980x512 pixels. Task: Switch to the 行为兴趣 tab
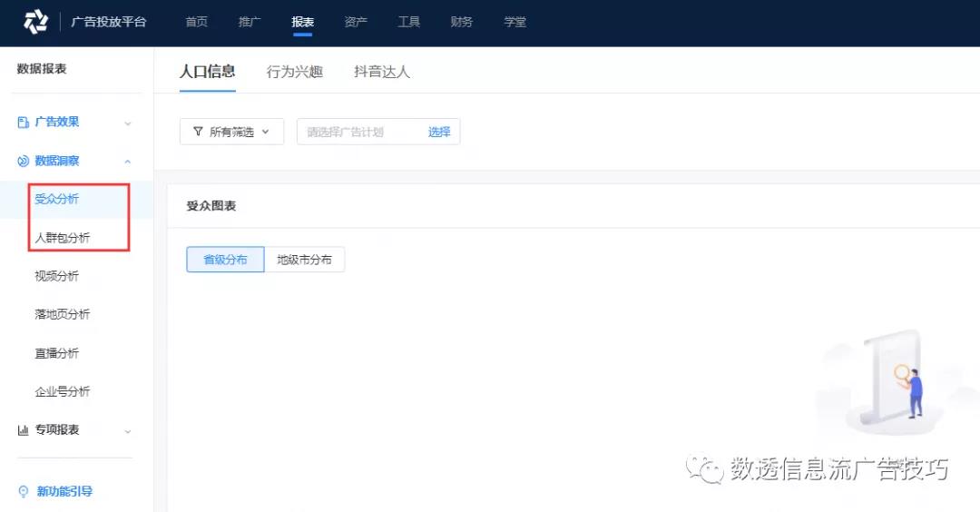[294, 72]
